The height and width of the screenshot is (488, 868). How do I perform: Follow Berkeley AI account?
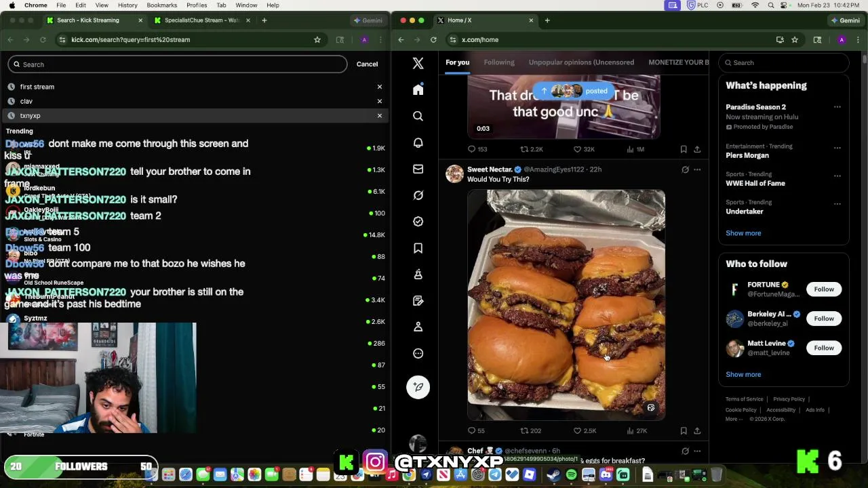tap(824, 319)
